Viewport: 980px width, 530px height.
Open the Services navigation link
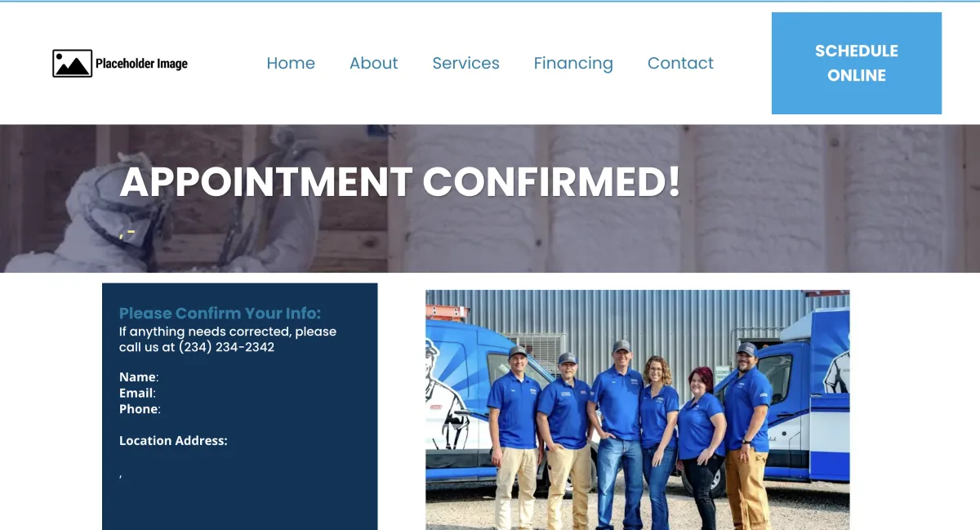tap(465, 63)
